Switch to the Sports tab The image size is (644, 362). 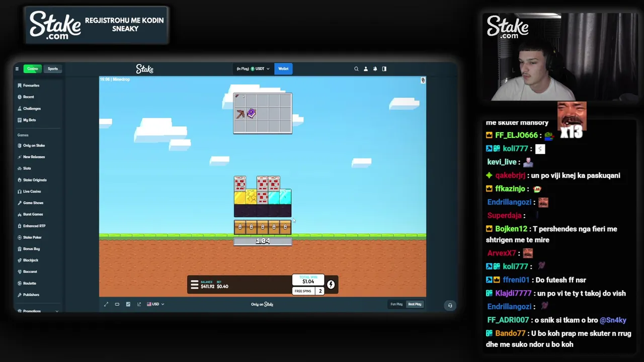tap(53, 69)
